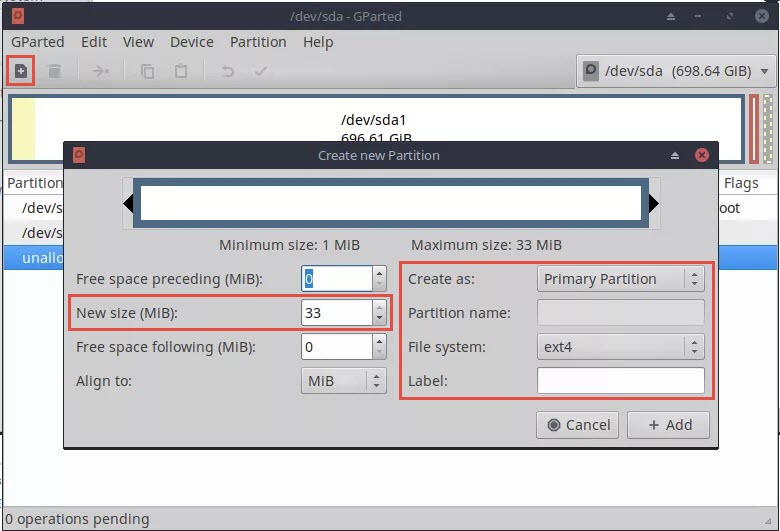Open the Partition menu
This screenshot has height=531, width=780.
258,42
